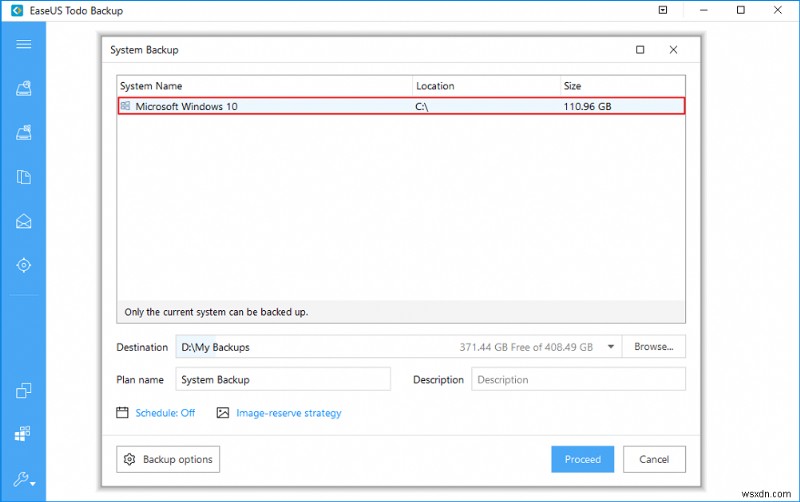Minimize the EaseUS Todo Backup window
This screenshot has width=800, height=502.
pos(704,10)
